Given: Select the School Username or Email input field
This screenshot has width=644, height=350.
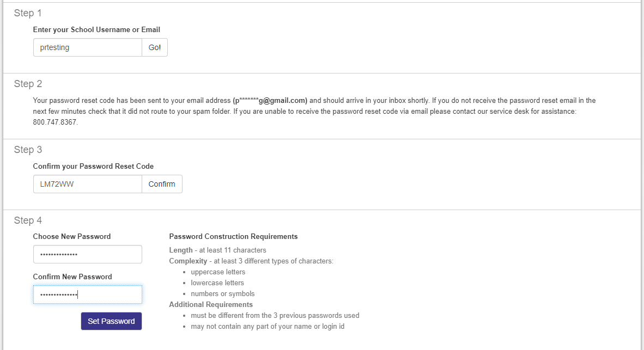Looking at the screenshot, I should coord(87,47).
